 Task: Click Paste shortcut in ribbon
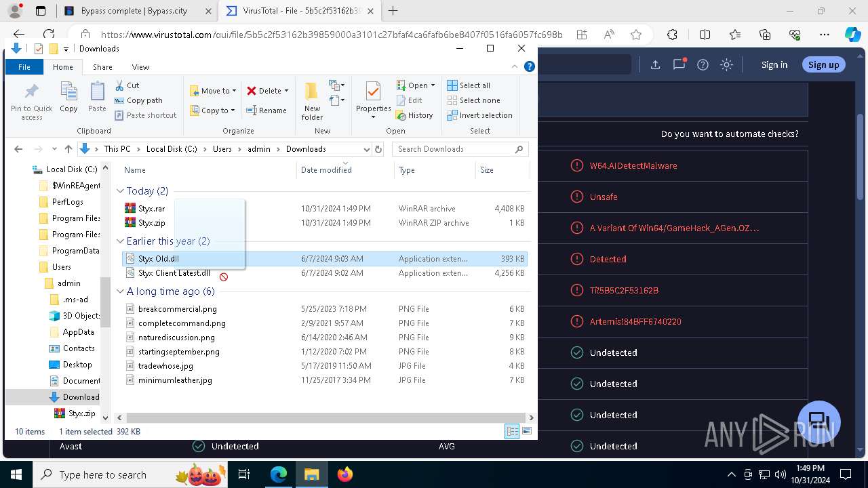point(145,115)
